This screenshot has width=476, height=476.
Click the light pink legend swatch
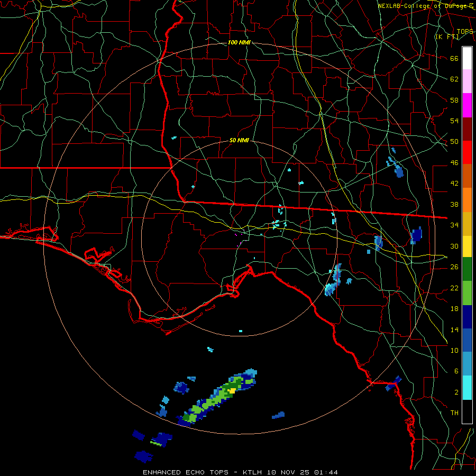467,81
